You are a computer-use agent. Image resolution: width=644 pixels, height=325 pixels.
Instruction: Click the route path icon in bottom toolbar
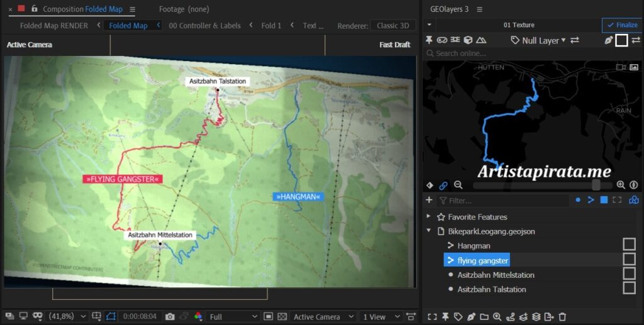tap(510, 316)
